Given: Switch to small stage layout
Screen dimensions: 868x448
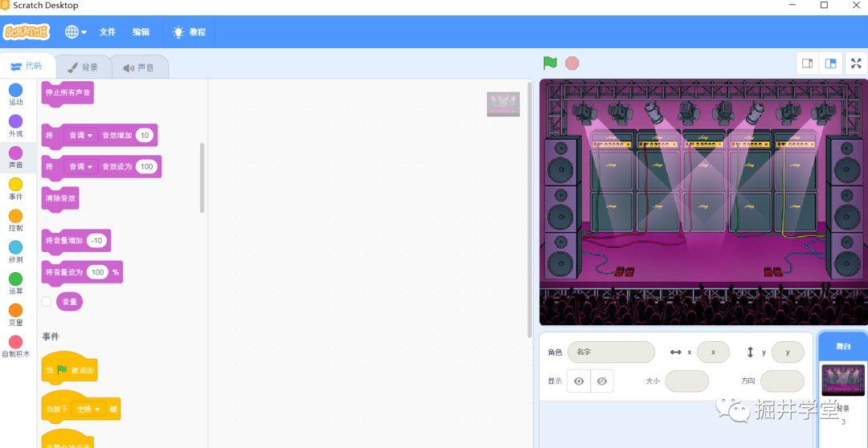Looking at the screenshot, I should click(x=808, y=63).
